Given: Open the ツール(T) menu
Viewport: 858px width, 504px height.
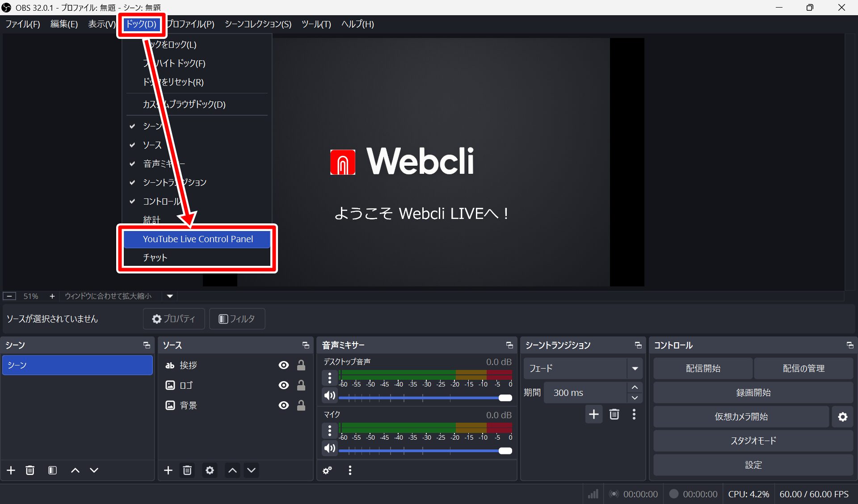Looking at the screenshot, I should [x=316, y=24].
